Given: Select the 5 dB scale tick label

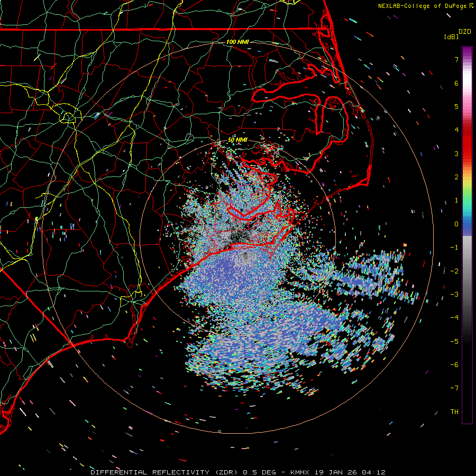Looking at the screenshot, I should (x=456, y=106).
